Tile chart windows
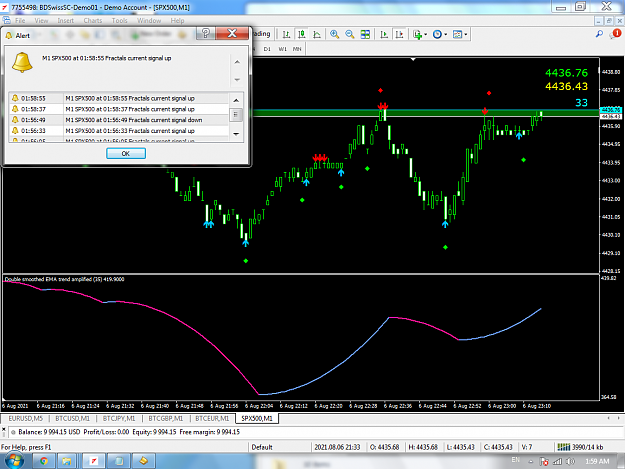 pyautogui.click(x=365, y=35)
